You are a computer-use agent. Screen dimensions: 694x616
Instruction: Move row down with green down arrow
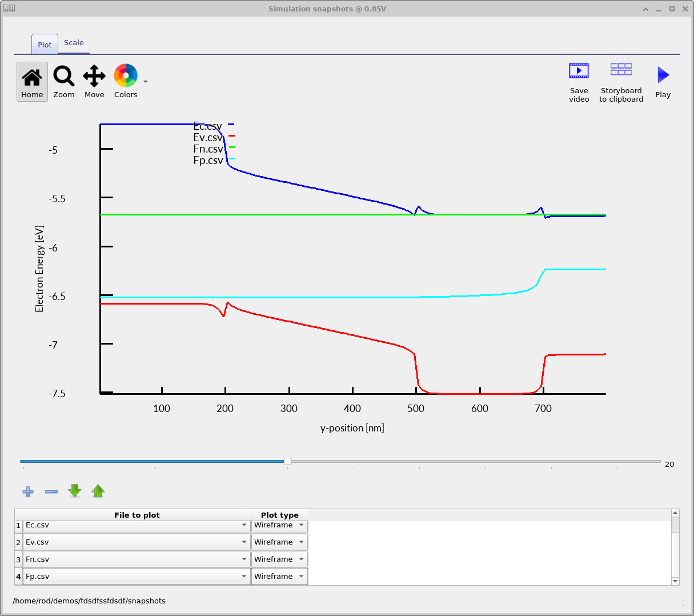(x=75, y=491)
